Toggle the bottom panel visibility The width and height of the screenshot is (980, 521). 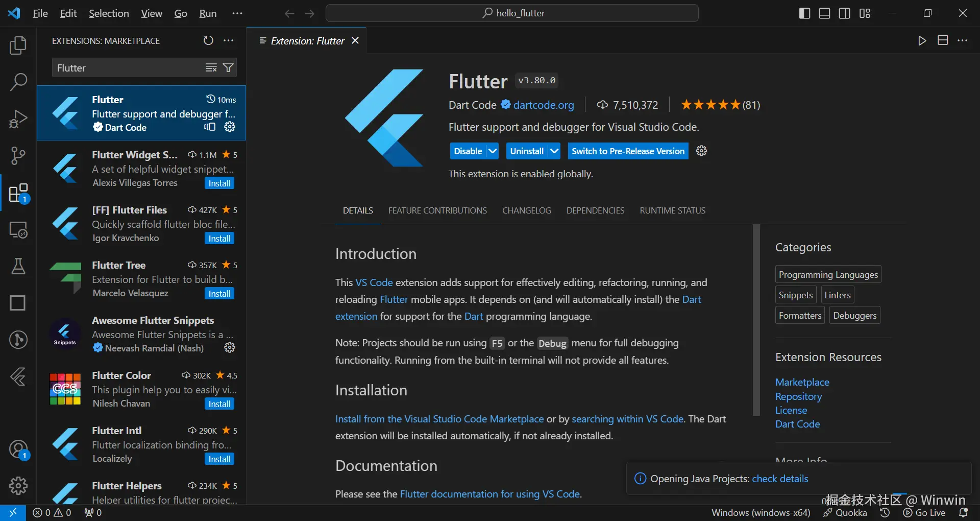[x=824, y=13]
